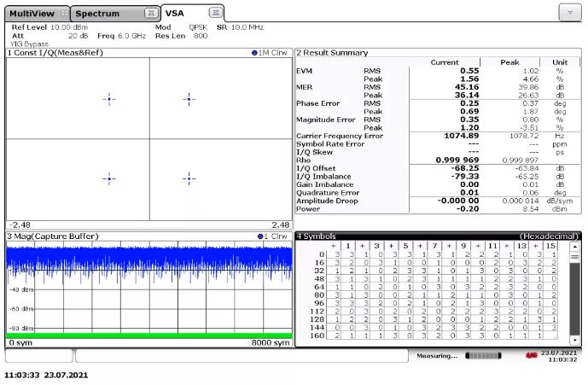This screenshot has height=385, width=588.
Task: Click the I/Q Imbalance value -79.33
Action: pyautogui.click(x=465, y=177)
